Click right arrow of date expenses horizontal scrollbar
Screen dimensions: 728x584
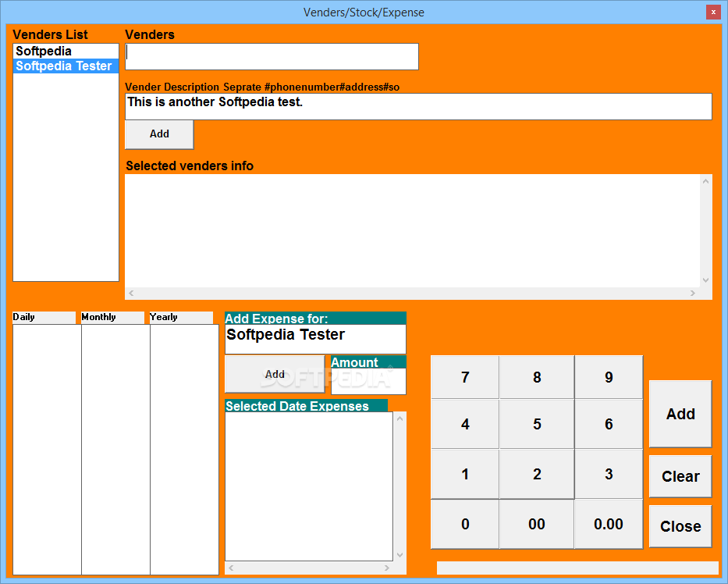pyautogui.click(x=387, y=568)
